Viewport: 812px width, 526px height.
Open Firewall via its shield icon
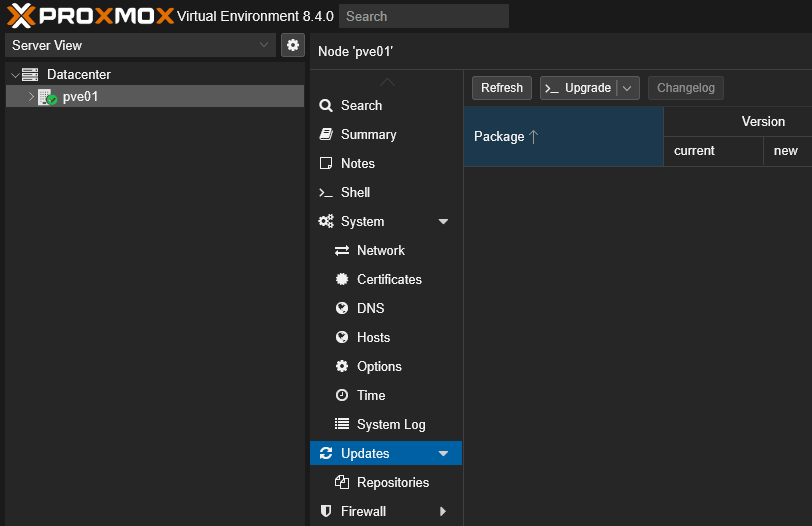pyautogui.click(x=326, y=511)
